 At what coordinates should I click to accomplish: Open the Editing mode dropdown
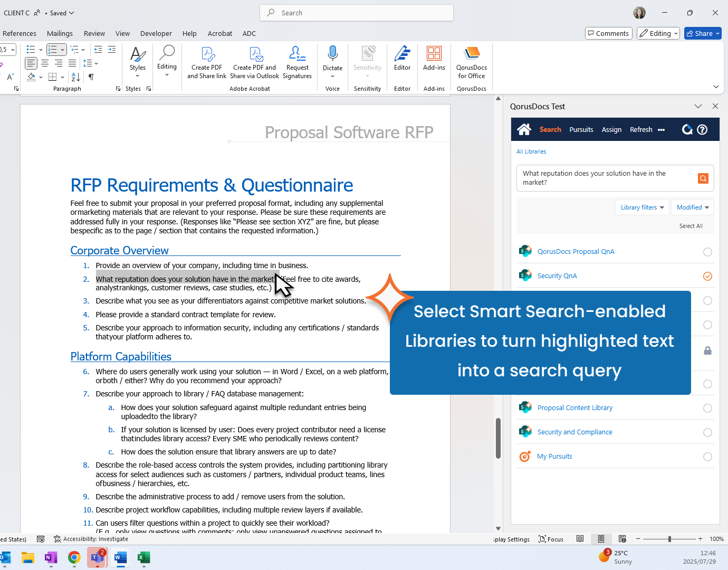pyautogui.click(x=658, y=33)
